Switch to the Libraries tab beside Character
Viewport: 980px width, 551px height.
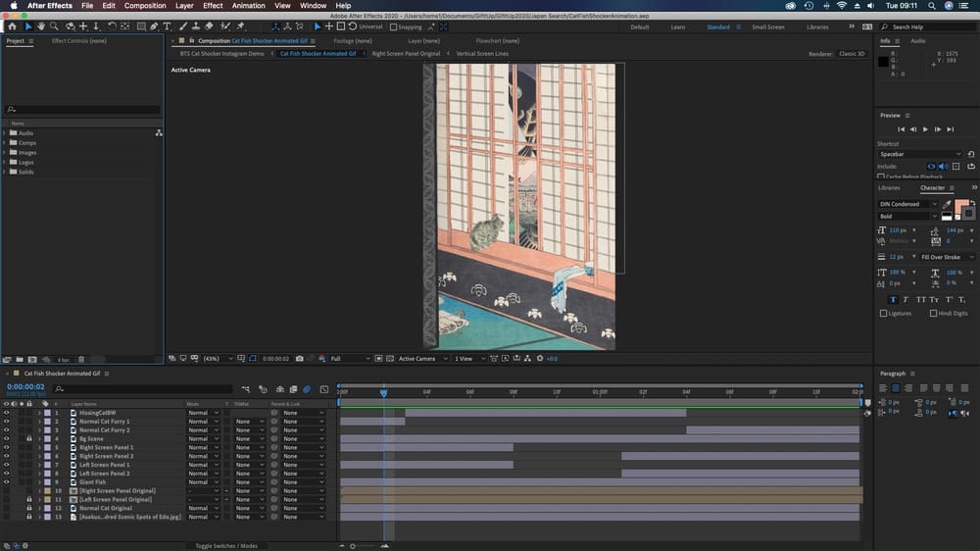tap(890, 187)
